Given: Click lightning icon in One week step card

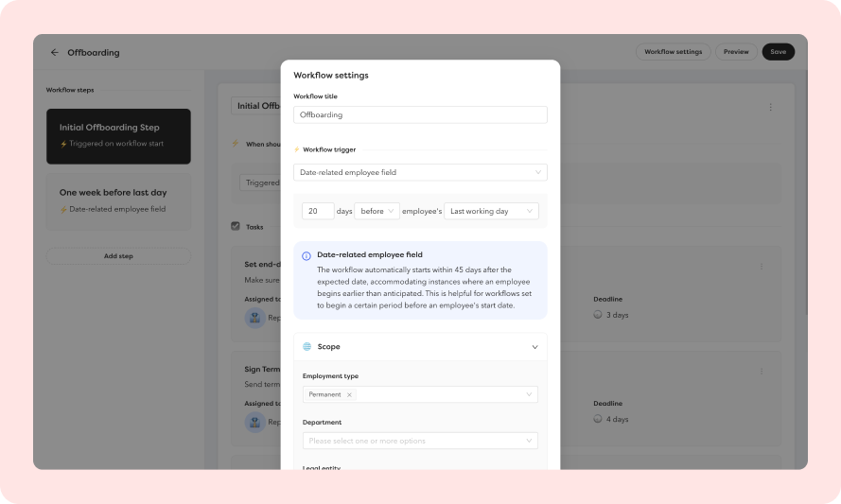Looking at the screenshot, I should pyautogui.click(x=63, y=210).
